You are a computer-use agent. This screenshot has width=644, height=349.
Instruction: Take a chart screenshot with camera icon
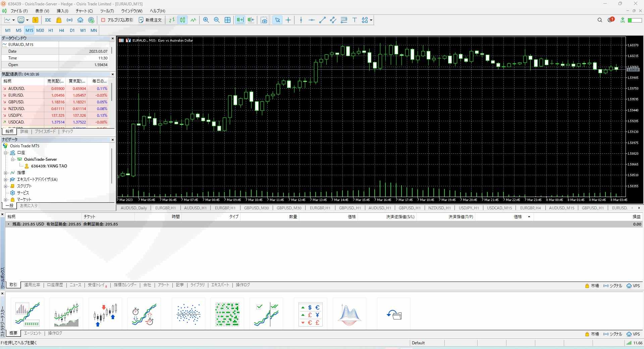tap(264, 20)
